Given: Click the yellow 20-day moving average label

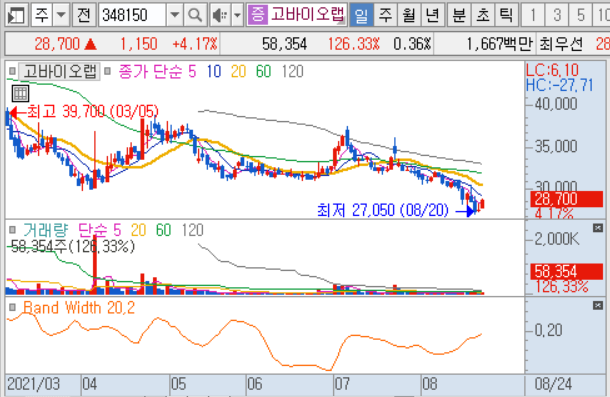Looking at the screenshot, I should (x=238, y=72).
